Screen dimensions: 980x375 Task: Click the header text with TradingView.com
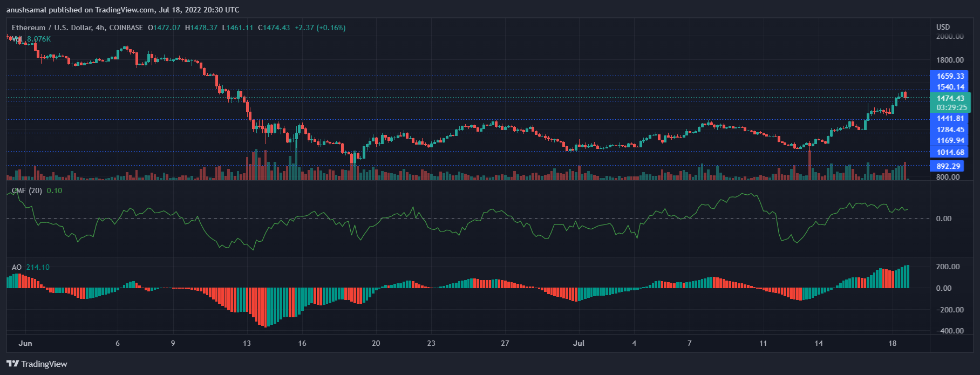[122, 10]
